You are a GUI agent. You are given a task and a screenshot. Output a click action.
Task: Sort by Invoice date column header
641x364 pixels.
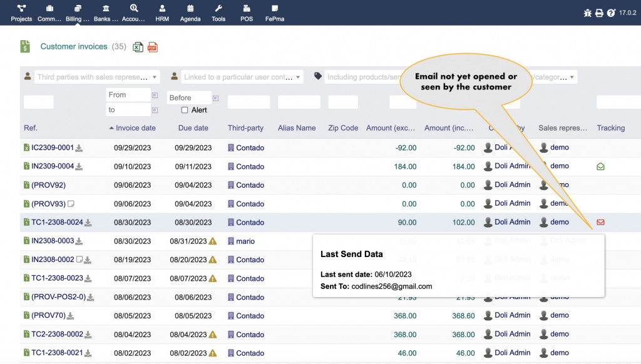pyautogui.click(x=136, y=128)
